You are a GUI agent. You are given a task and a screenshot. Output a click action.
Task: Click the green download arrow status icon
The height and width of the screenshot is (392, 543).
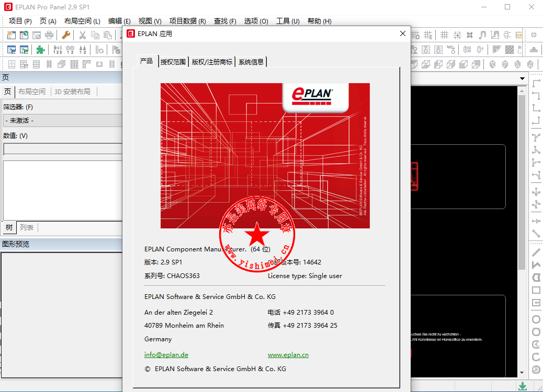point(523,386)
